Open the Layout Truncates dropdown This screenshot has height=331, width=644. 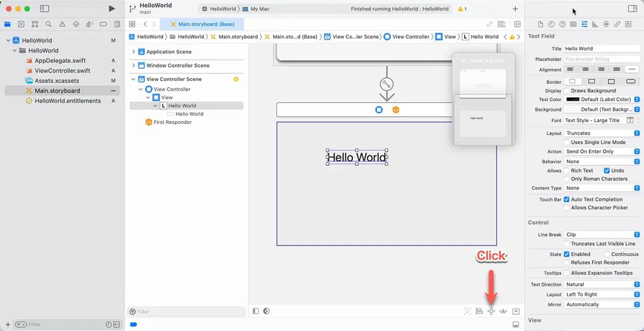602,133
